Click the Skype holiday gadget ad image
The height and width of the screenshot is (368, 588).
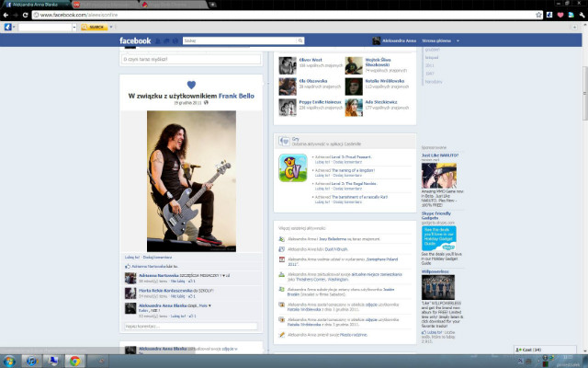[439, 238]
